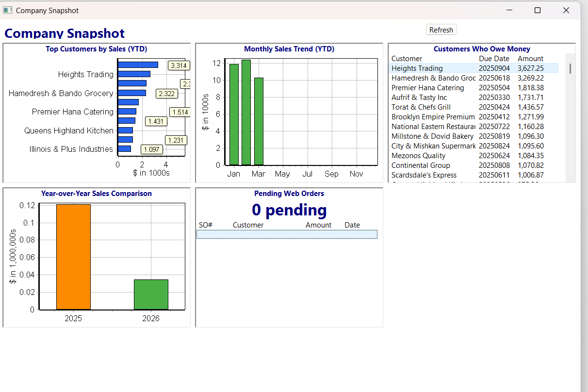Screen dimensions: 588x392
Task: Click the Company Snapshot heading
Action: click(65, 33)
